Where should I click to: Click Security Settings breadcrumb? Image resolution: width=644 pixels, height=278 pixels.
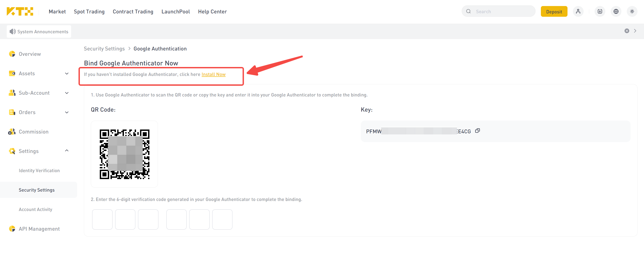(x=104, y=49)
